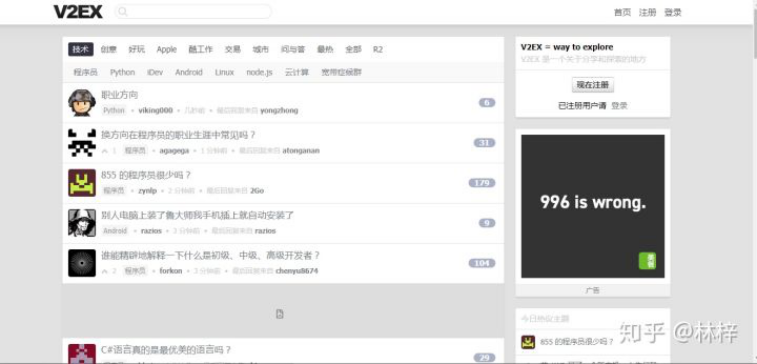Viewport: 757px width, 364px height.
Task: Click upvote arrow on 换方向 topic
Action: (105, 151)
